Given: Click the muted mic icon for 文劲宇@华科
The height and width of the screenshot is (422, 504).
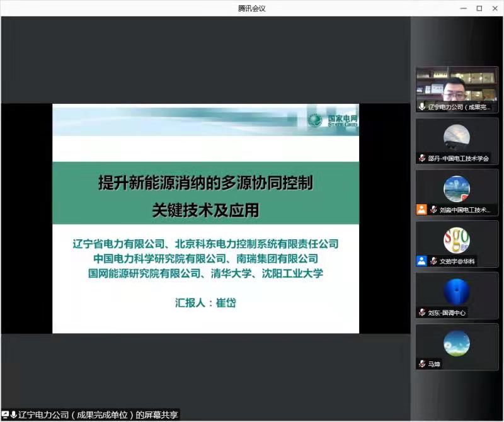Looking at the screenshot, I should [434, 261].
